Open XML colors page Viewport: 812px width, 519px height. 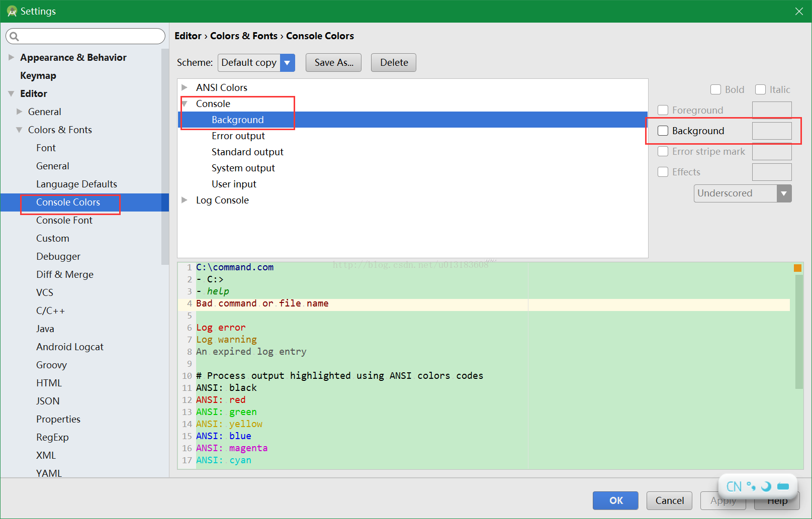click(46, 455)
